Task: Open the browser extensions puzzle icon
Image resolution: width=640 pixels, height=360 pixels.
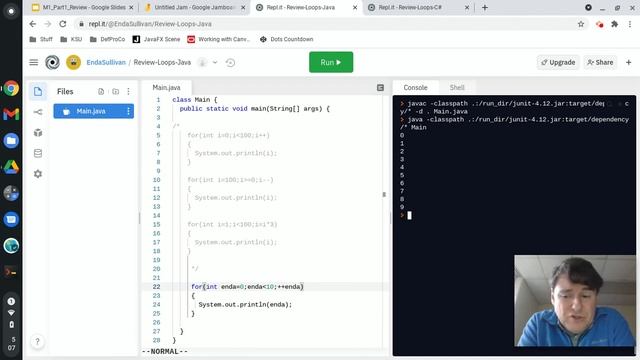Action: (614, 24)
